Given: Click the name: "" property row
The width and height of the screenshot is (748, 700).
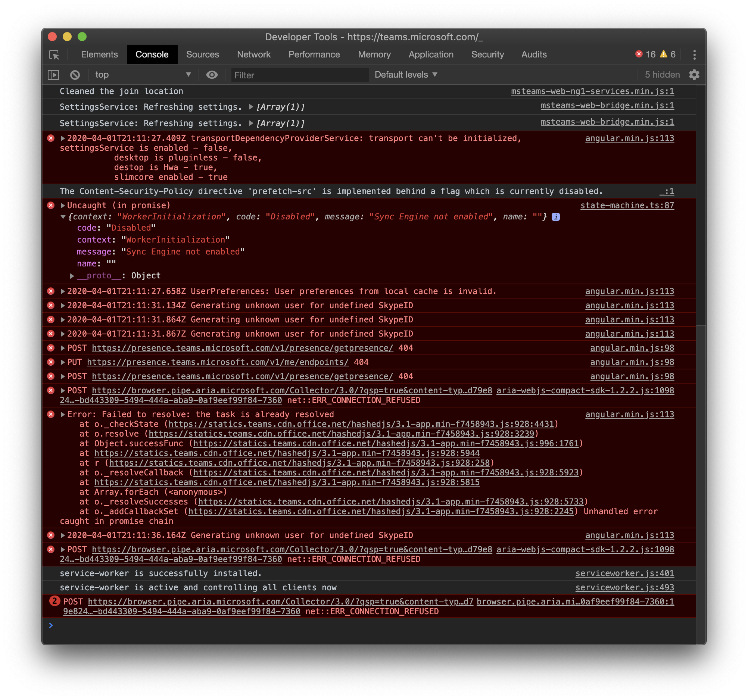Looking at the screenshot, I should point(96,264).
